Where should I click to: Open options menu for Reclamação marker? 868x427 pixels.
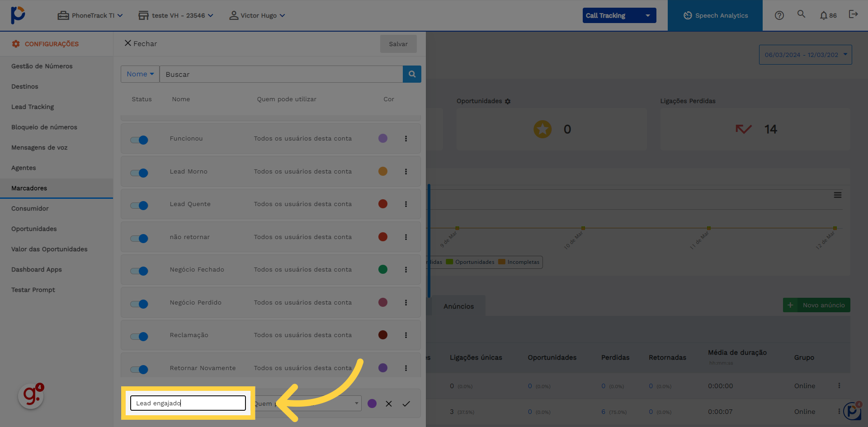tap(406, 335)
